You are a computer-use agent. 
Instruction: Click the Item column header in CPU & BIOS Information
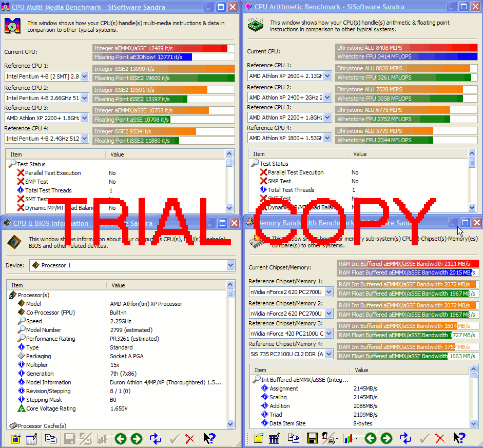pos(57,285)
